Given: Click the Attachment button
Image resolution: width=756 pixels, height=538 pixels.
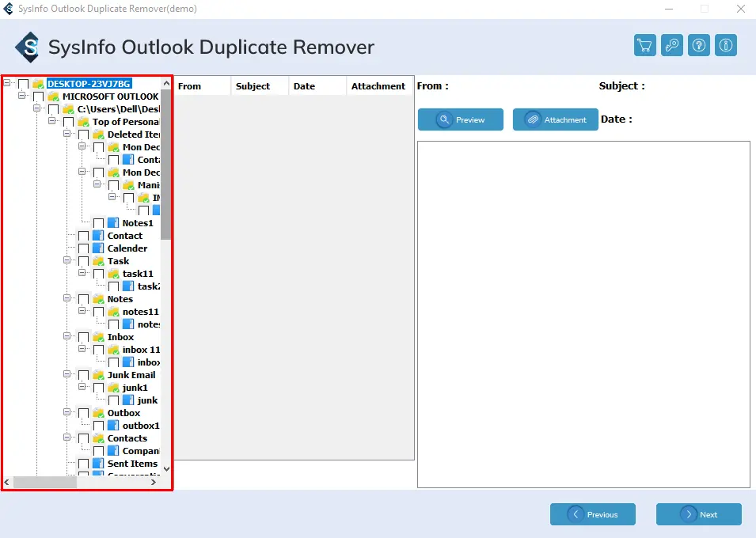Looking at the screenshot, I should pyautogui.click(x=556, y=119).
